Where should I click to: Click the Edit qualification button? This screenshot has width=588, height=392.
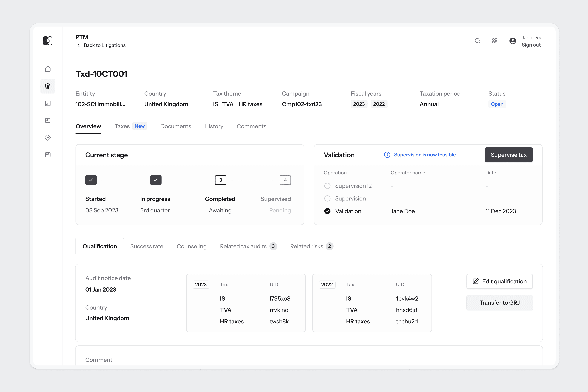(x=499, y=281)
